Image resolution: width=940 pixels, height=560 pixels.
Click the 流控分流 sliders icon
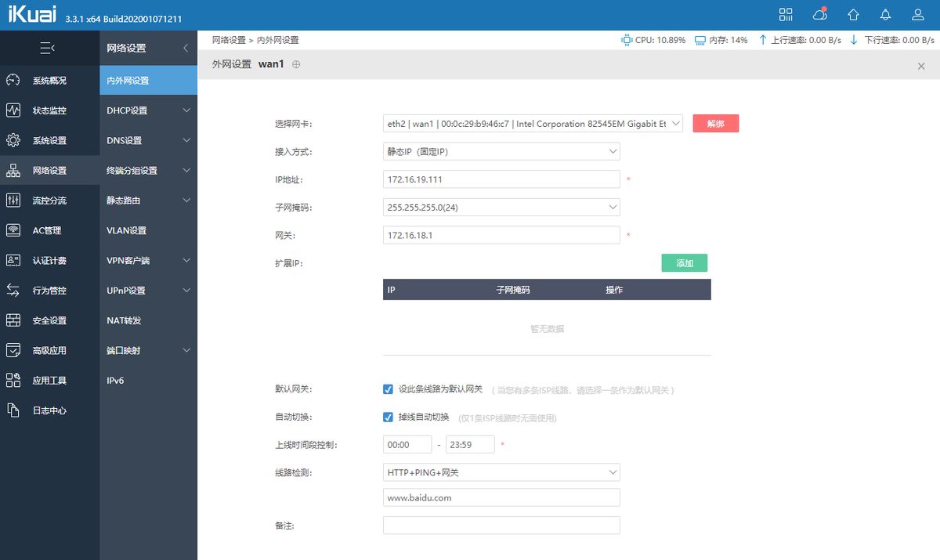point(13,201)
